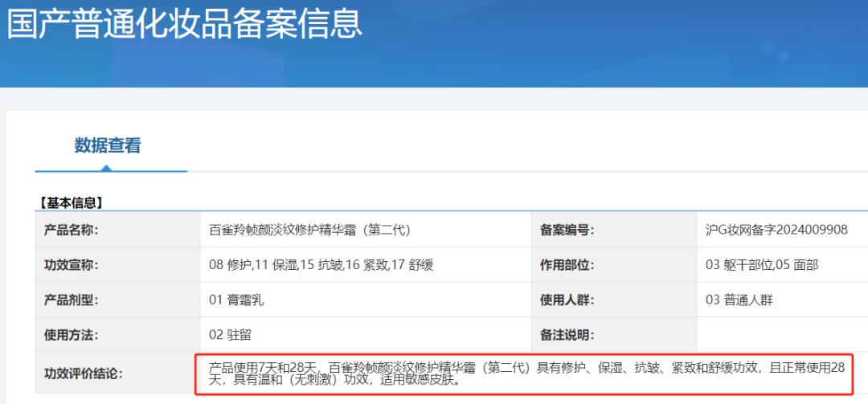
Task: Select the 【基本信息】 section heading
Action: coord(70,203)
